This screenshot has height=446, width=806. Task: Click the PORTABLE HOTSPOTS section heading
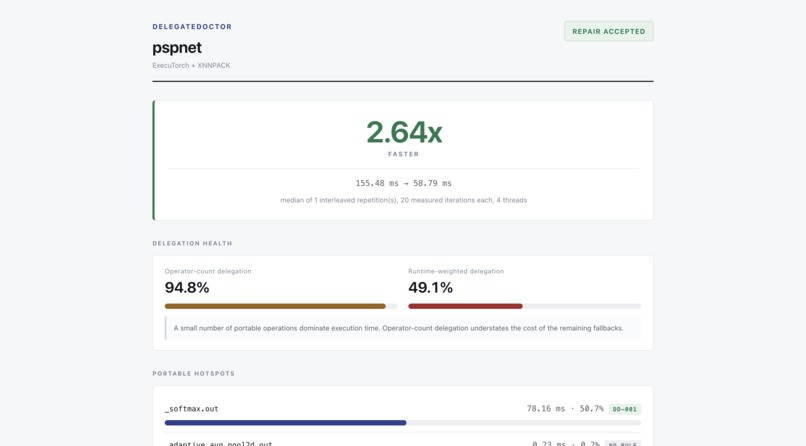(193, 374)
